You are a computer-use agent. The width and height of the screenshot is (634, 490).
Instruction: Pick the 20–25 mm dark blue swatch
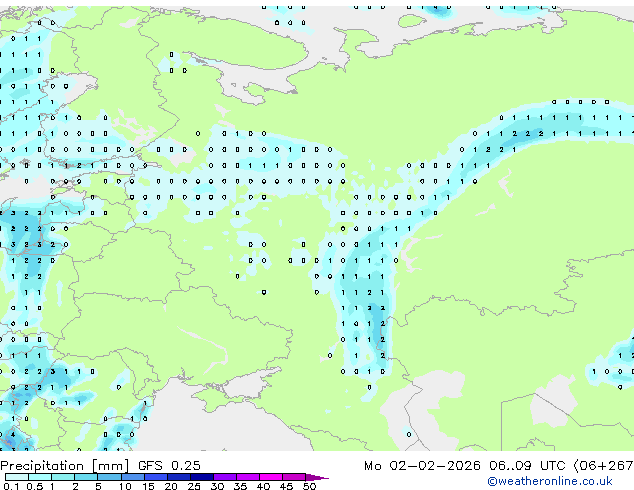click(x=178, y=477)
